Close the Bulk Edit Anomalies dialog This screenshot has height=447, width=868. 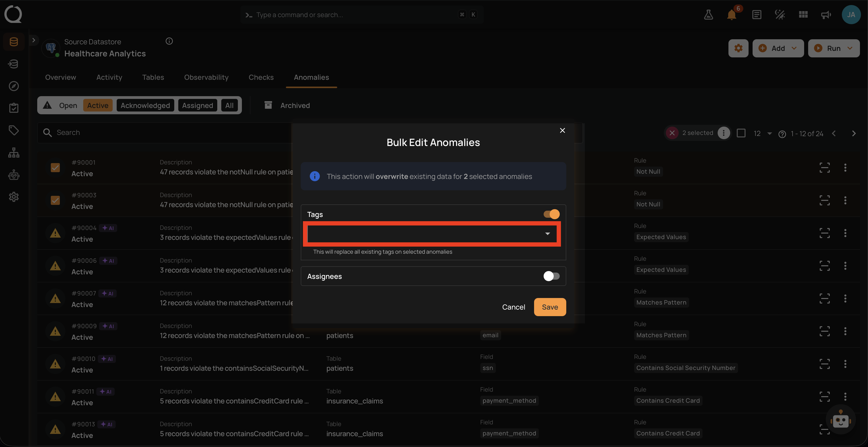[x=562, y=131]
